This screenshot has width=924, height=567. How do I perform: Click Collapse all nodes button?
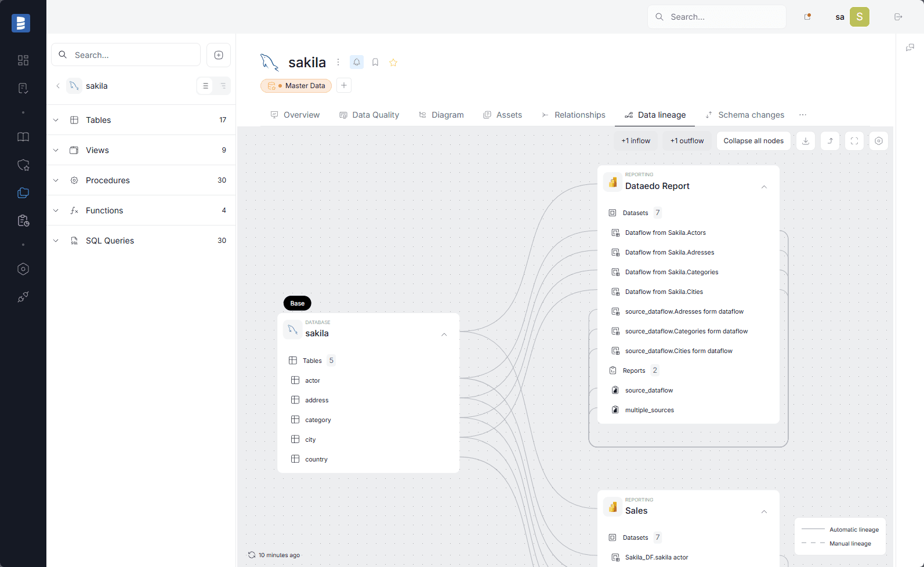753,141
